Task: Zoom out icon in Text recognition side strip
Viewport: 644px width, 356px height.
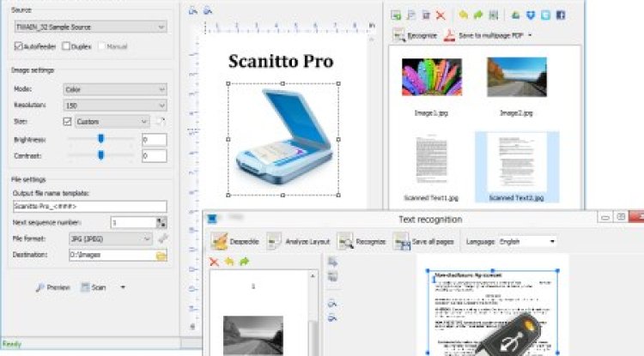Action: click(332, 318)
